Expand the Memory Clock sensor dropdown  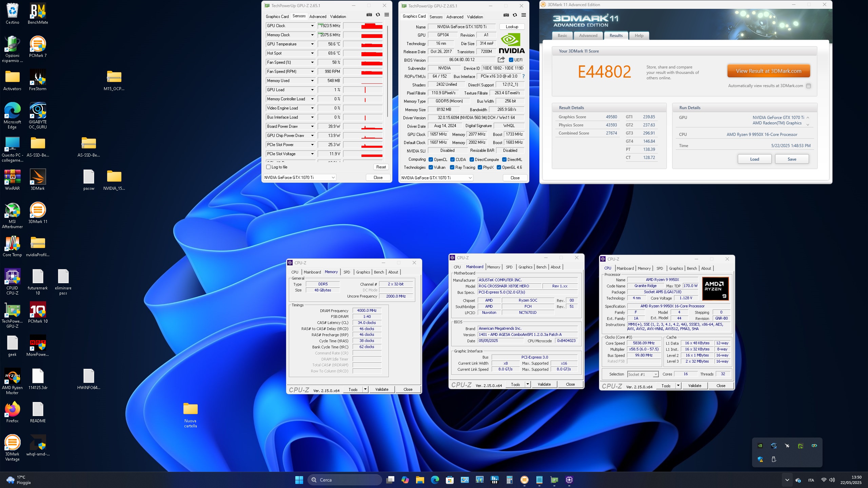coord(312,35)
